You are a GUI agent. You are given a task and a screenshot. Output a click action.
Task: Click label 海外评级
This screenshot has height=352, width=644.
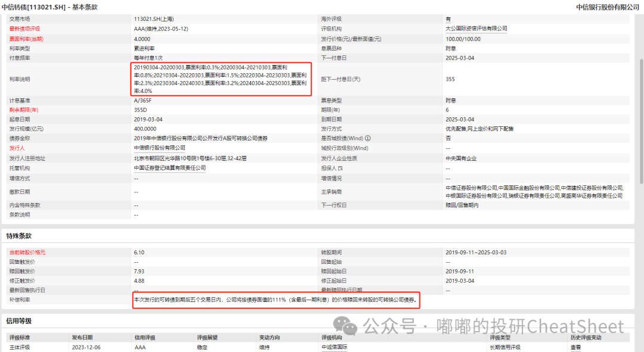point(332,19)
